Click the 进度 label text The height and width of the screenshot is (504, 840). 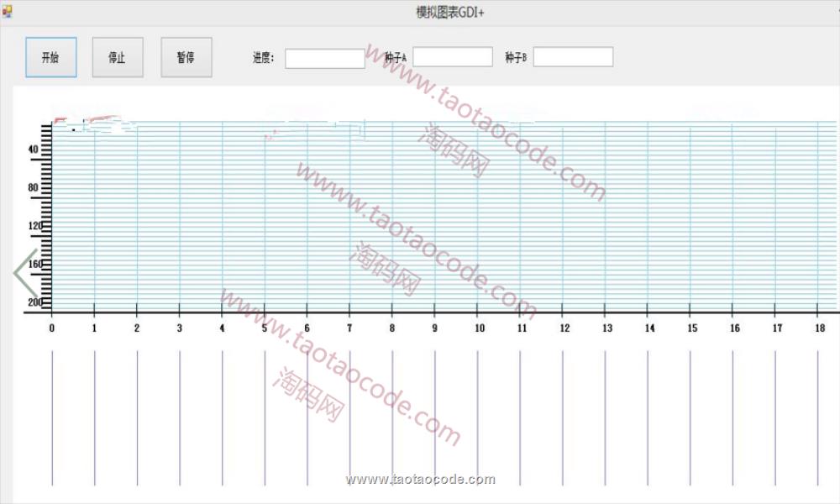point(264,58)
